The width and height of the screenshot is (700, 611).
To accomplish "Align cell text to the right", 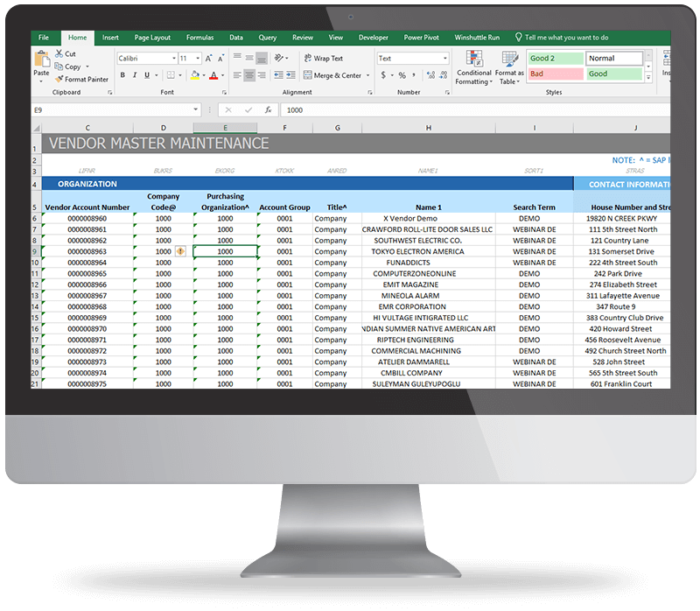I will [x=262, y=75].
